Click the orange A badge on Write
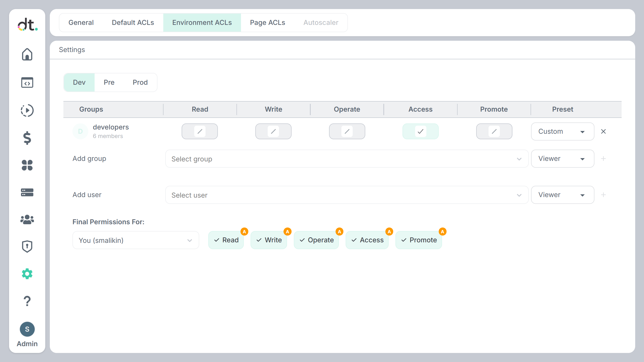 (x=288, y=232)
